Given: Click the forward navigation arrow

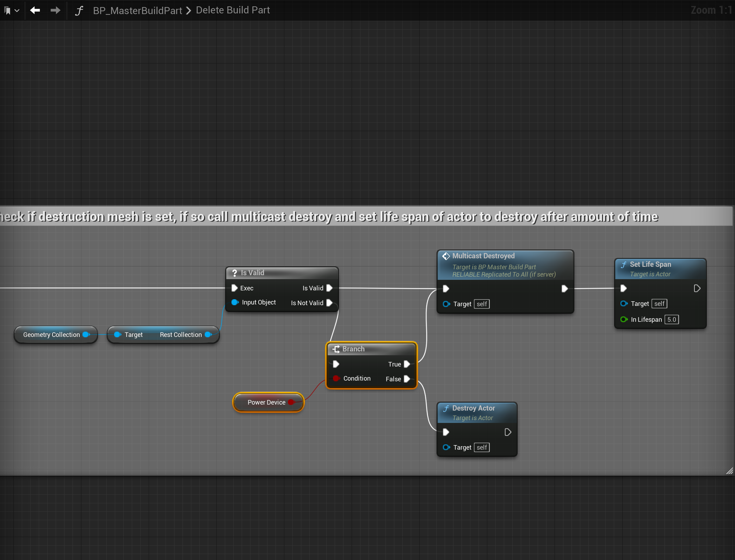Looking at the screenshot, I should tap(55, 10).
